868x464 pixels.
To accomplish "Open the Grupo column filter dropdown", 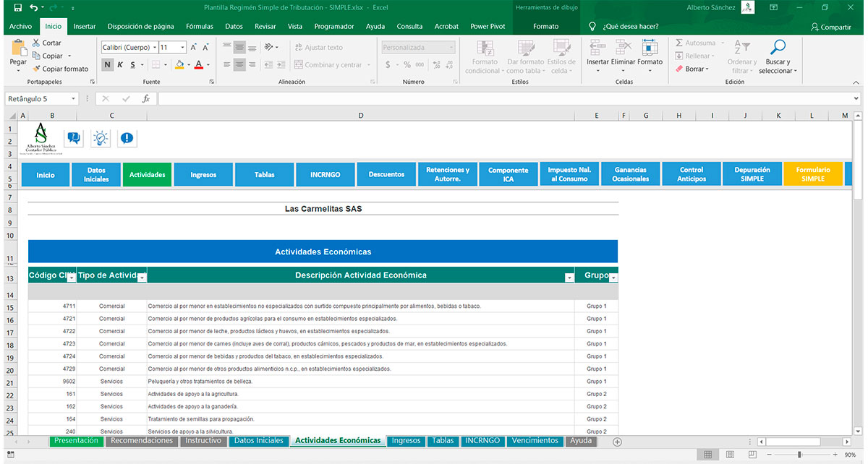I will pyautogui.click(x=613, y=278).
